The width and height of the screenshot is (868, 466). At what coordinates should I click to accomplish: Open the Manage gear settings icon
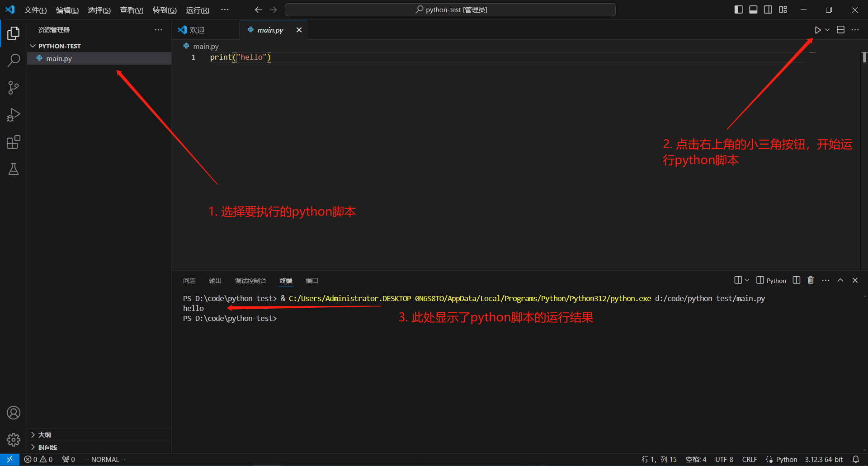point(14,439)
